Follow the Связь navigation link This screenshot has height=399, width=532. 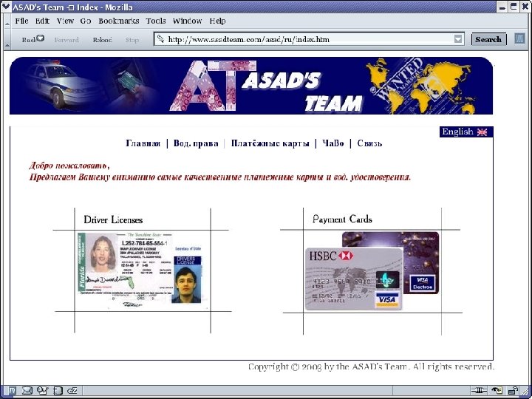(369, 143)
